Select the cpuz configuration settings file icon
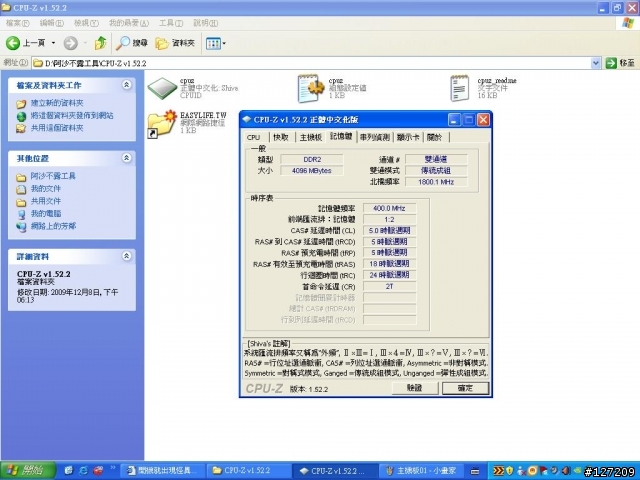The width and height of the screenshot is (640, 480). coord(310,88)
